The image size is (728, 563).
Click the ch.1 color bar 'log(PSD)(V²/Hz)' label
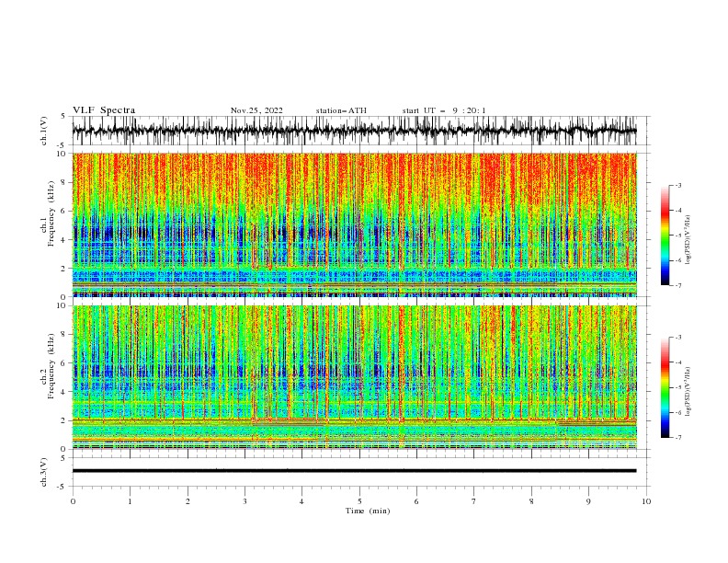[x=688, y=240]
